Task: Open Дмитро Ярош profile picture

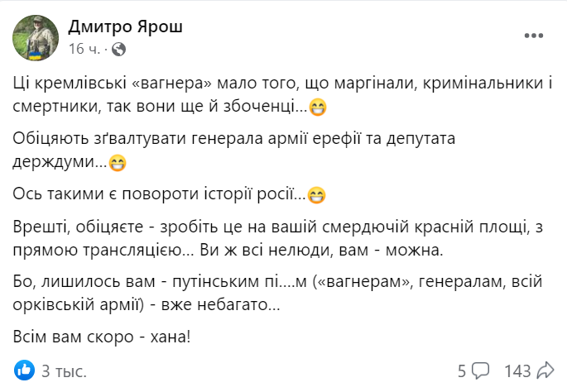Action: click(x=36, y=38)
